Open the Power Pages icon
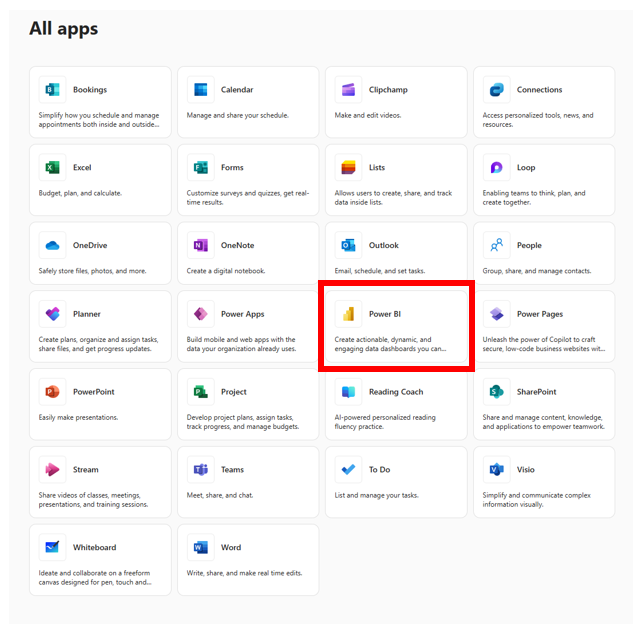Viewport: 642px width, 637px height. [497, 314]
